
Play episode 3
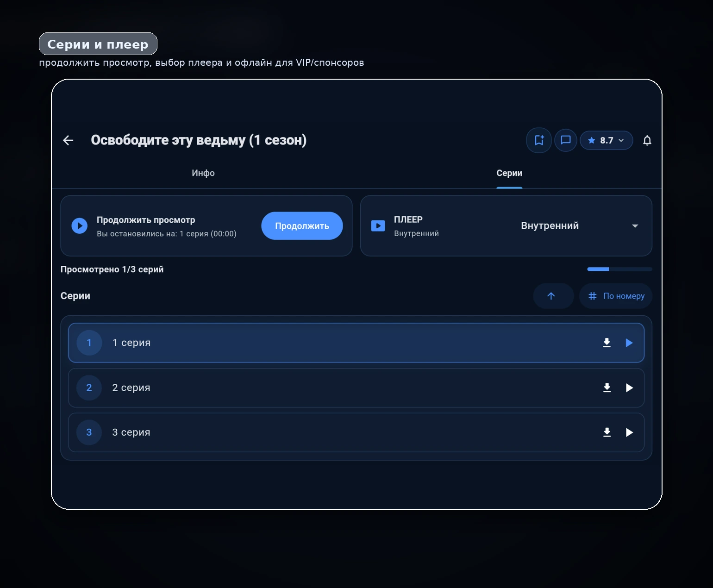click(629, 432)
